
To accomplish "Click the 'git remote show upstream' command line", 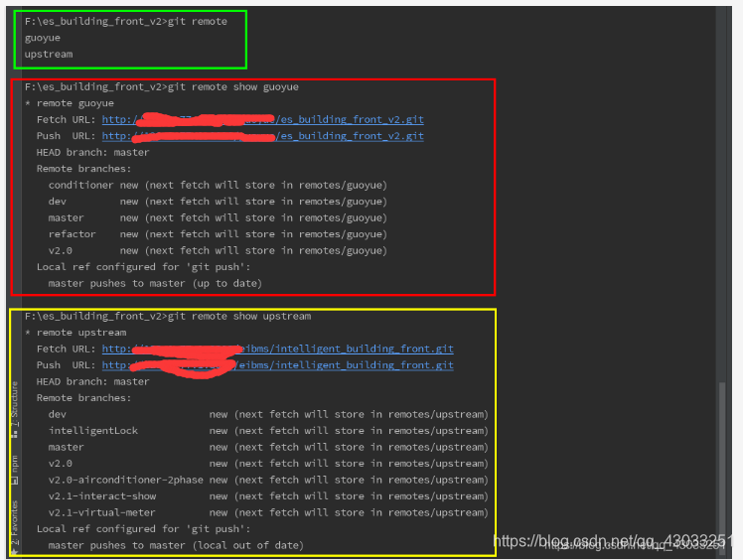I will pyautogui.click(x=168, y=316).
